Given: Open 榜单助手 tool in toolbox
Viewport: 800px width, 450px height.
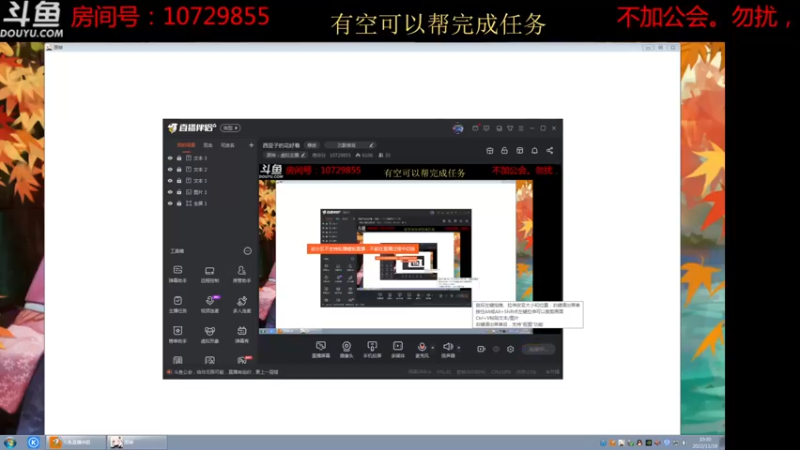Looking at the screenshot, I should [x=178, y=334].
